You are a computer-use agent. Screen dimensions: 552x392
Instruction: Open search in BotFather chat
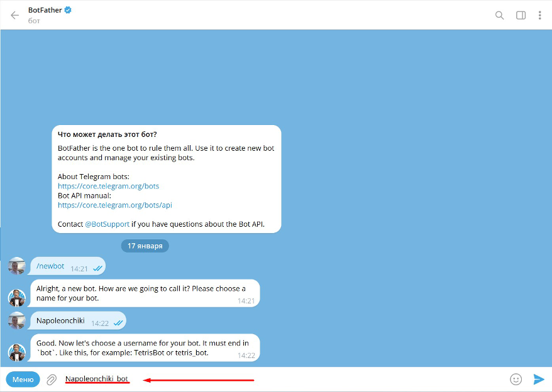click(499, 15)
